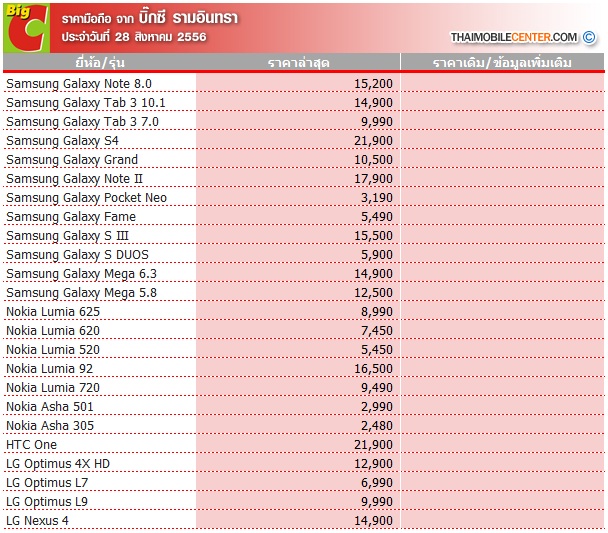The image size is (608, 533).
Task: Click the title บิ๊กซี รามอินทรา
Action: pos(188,18)
